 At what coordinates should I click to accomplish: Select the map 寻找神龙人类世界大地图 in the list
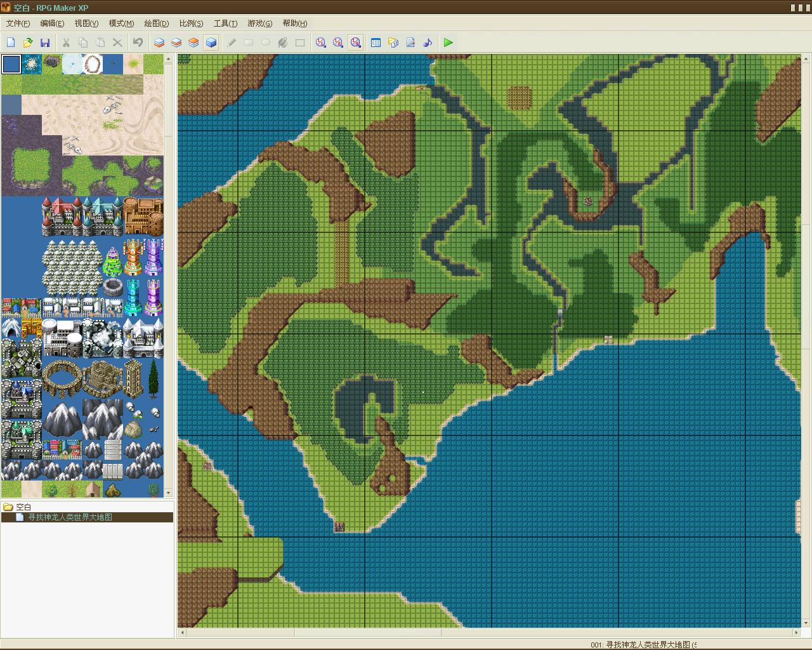70,517
